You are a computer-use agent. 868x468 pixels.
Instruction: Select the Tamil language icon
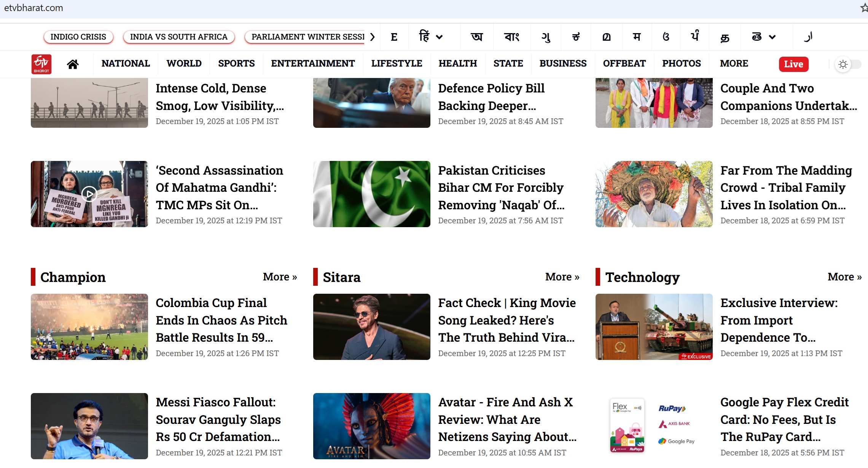[x=725, y=37]
